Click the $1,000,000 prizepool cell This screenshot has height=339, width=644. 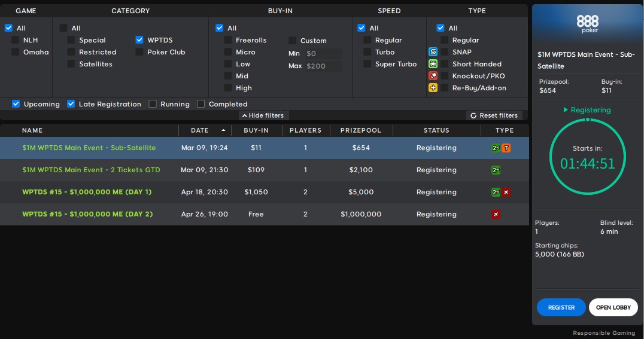click(361, 214)
